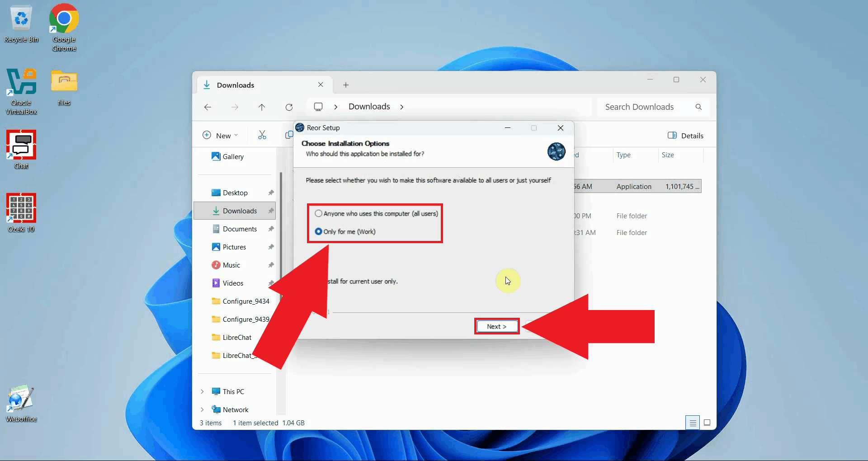
Task: Open Music in navigation pane
Action: pos(226,265)
